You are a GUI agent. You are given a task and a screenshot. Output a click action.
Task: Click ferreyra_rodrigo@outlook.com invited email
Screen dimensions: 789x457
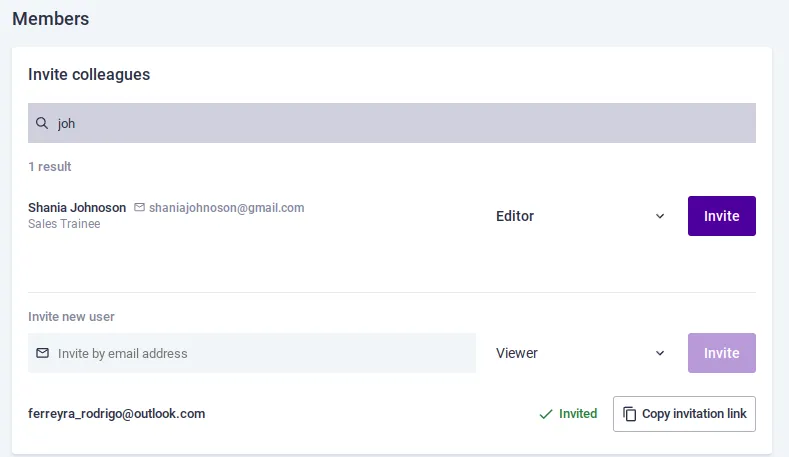coord(117,414)
